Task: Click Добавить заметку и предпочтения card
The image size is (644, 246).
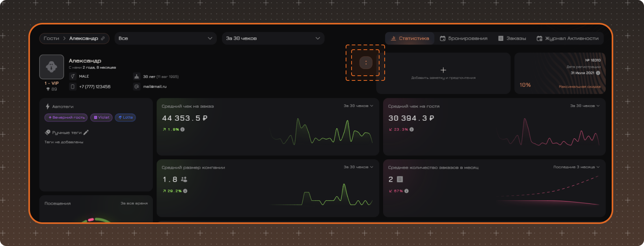Action: click(443, 73)
